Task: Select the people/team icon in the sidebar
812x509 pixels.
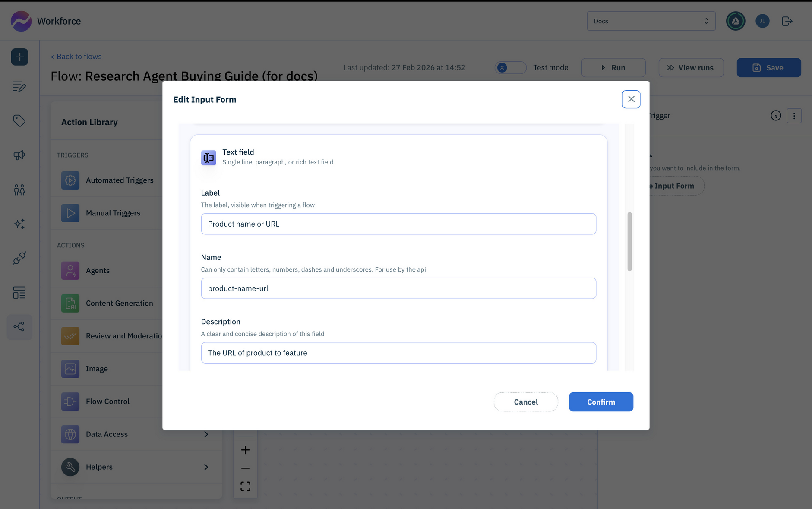Action: [19, 190]
